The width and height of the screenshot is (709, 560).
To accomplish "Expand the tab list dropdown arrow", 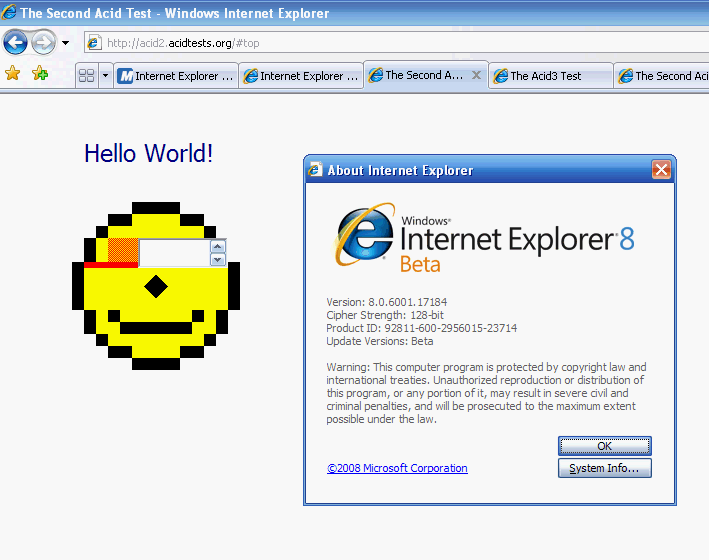I will tap(105, 76).
